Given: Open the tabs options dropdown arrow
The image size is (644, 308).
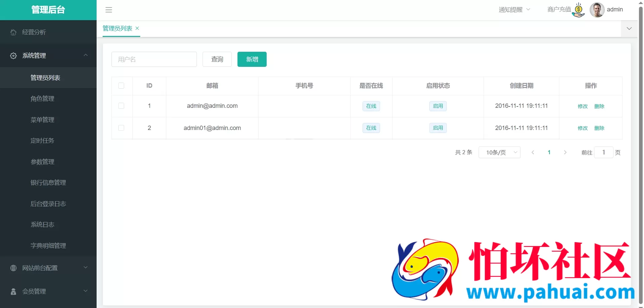Looking at the screenshot, I should (629, 29).
